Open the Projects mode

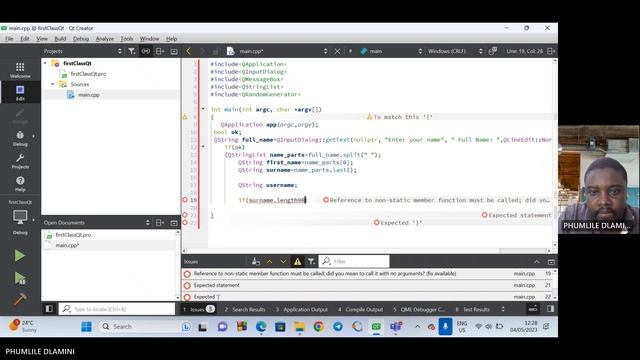pyautogui.click(x=20, y=161)
